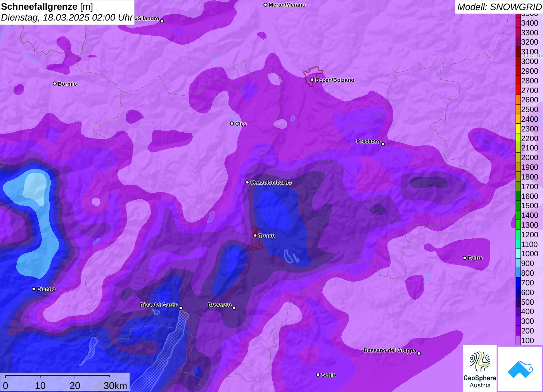Pick the 2300 m yellow legend swatch
The image size is (543, 392).
[x=518, y=129]
